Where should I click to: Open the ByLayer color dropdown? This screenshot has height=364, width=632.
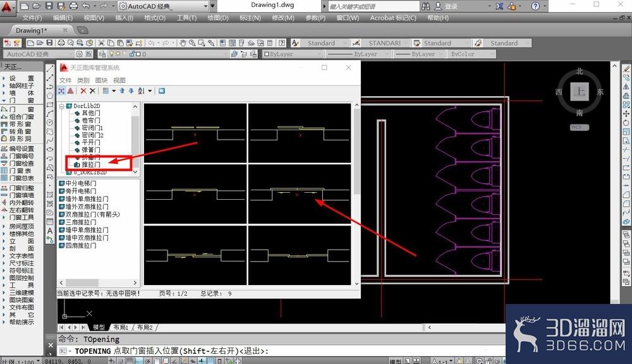click(x=320, y=54)
